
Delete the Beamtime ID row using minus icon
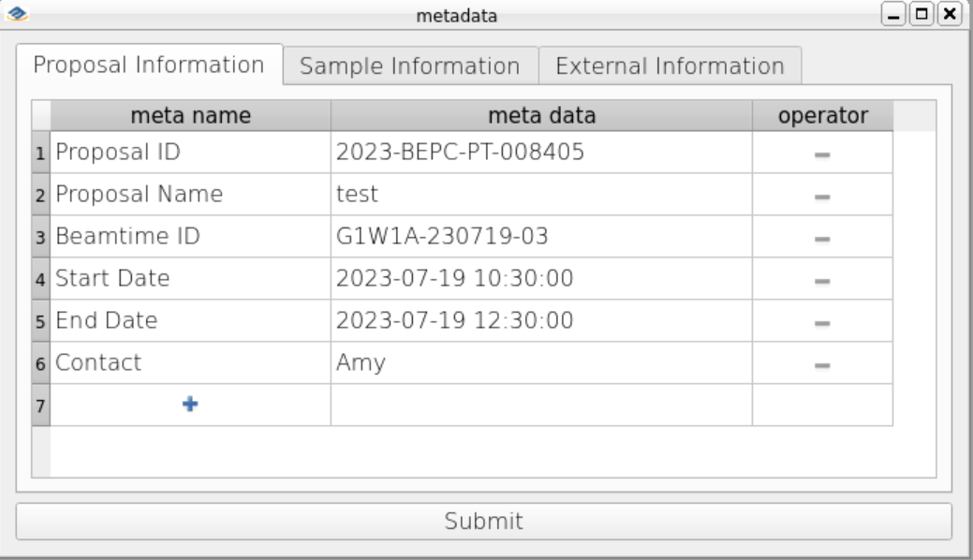click(x=822, y=239)
